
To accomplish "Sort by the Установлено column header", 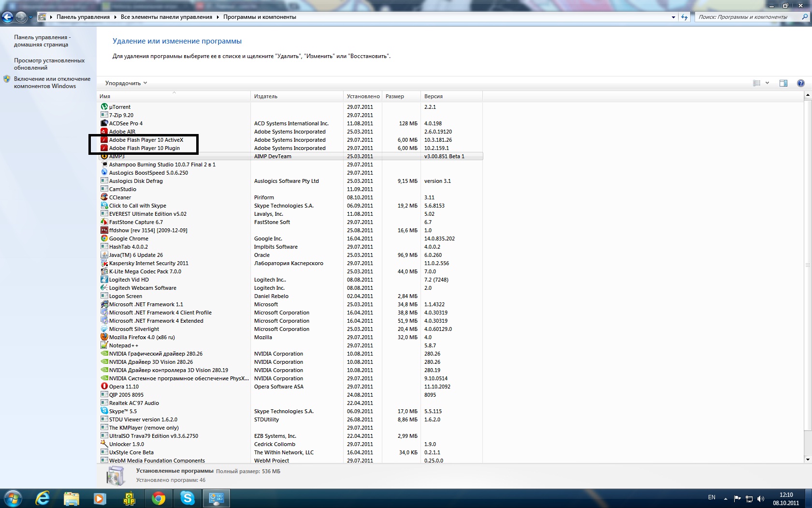I will (363, 96).
